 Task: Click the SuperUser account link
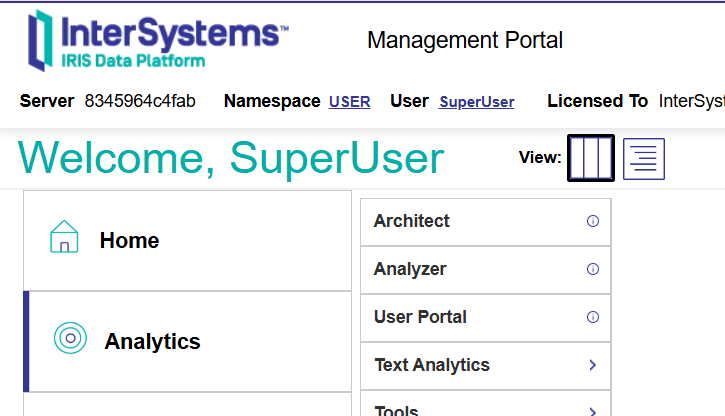tap(476, 102)
